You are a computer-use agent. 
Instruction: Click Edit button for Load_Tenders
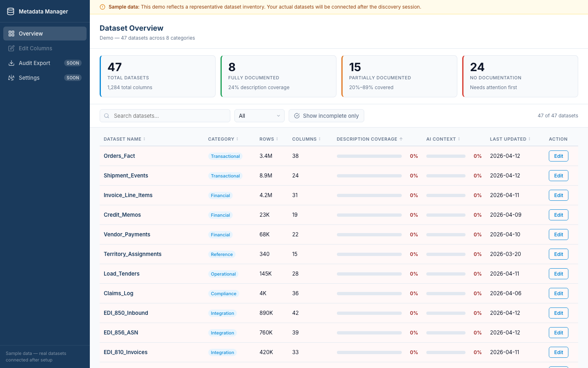point(559,274)
